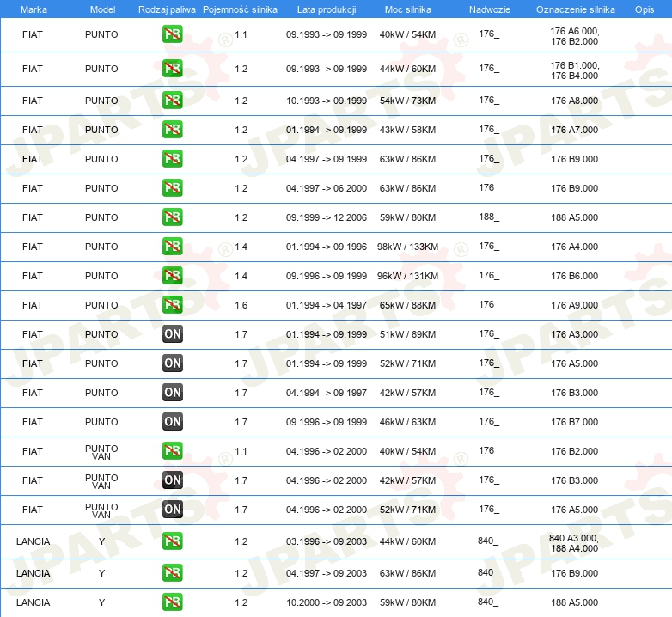Image resolution: width=672 pixels, height=617 pixels.
Task: Click petrol icon in Lancia Y 63kW / 86KM row
Action: [x=172, y=573]
